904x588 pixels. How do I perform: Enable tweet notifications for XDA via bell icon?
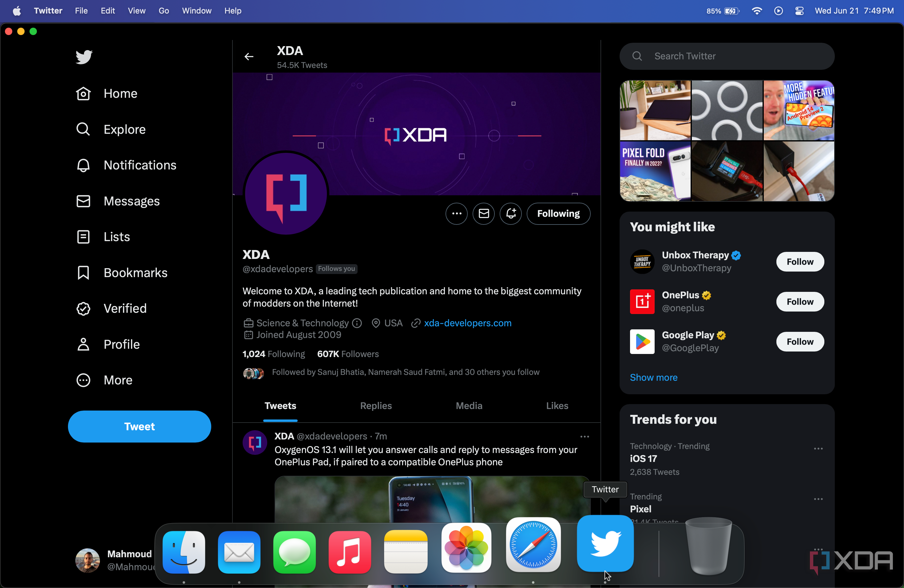510,213
